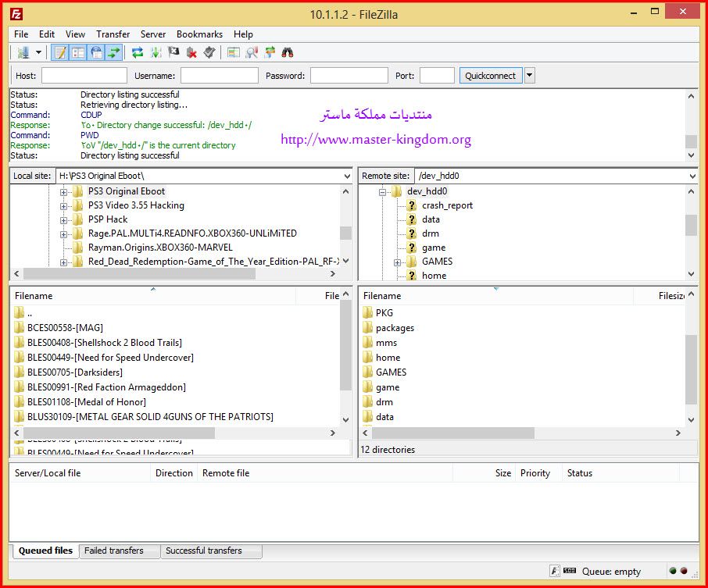The width and height of the screenshot is (708, 588).
Task: Expand the Red_Dead_Redemption folder node
Action: [x=63, y=262]
